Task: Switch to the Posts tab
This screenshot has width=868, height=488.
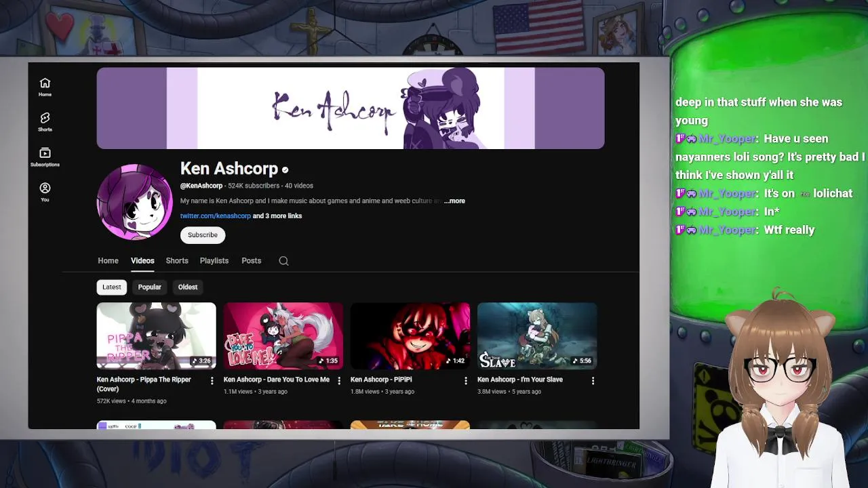Action: [251, 260]
